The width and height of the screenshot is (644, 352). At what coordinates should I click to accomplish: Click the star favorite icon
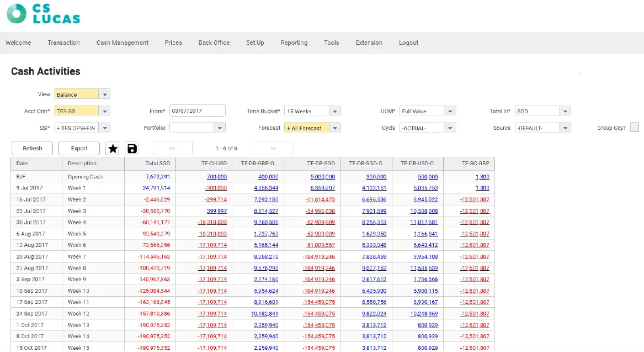113,149
